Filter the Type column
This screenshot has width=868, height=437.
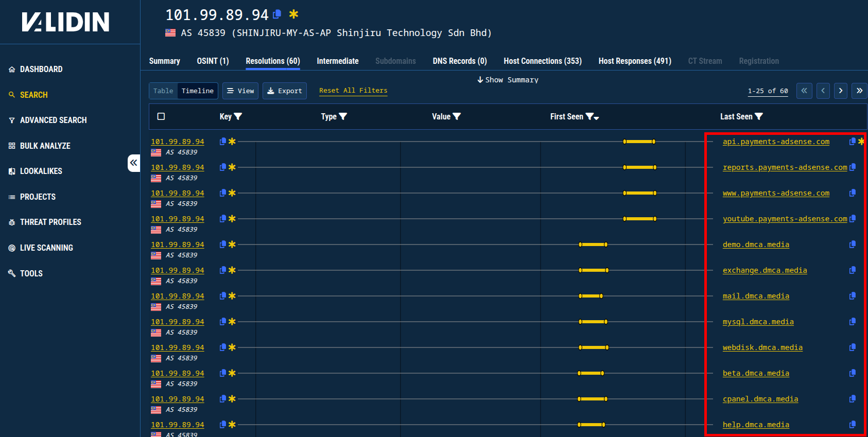click(x=343, y=117)
